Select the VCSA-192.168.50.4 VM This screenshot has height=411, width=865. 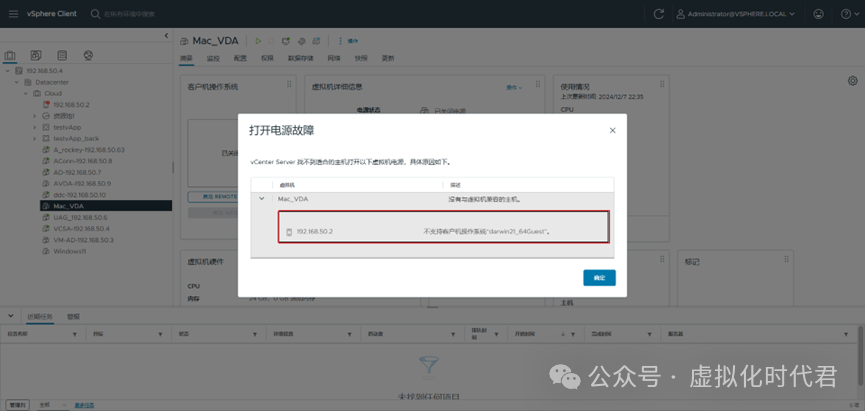point(81,228)
